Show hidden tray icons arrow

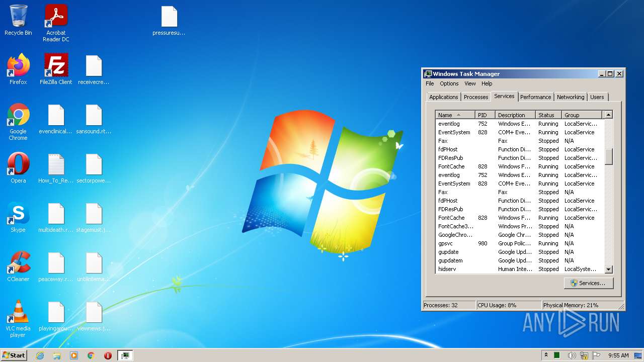(x=546, y=355)
